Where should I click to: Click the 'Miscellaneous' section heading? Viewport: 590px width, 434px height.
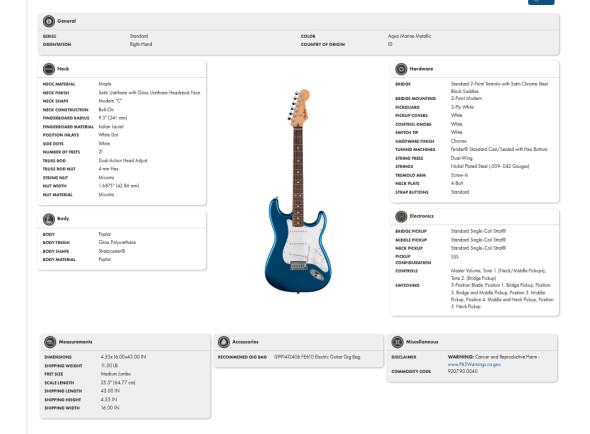(x=422, y=342)
